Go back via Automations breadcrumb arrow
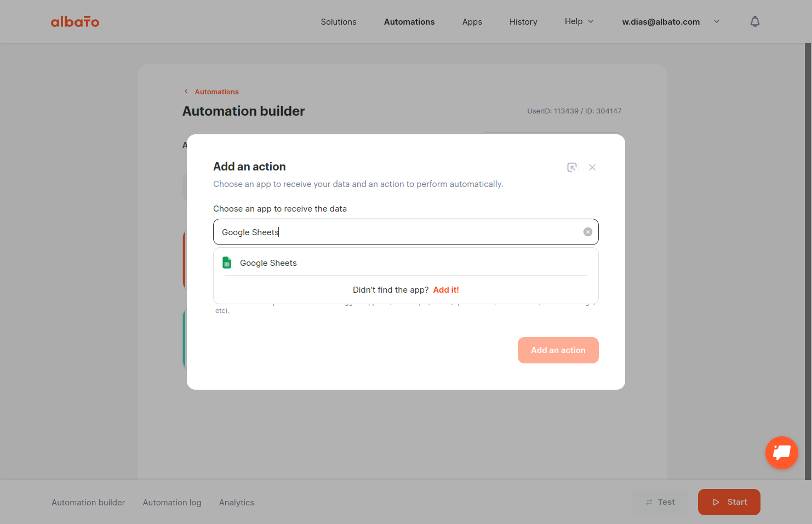This screenshot has width=812, height=524. (x=186, y=92)
